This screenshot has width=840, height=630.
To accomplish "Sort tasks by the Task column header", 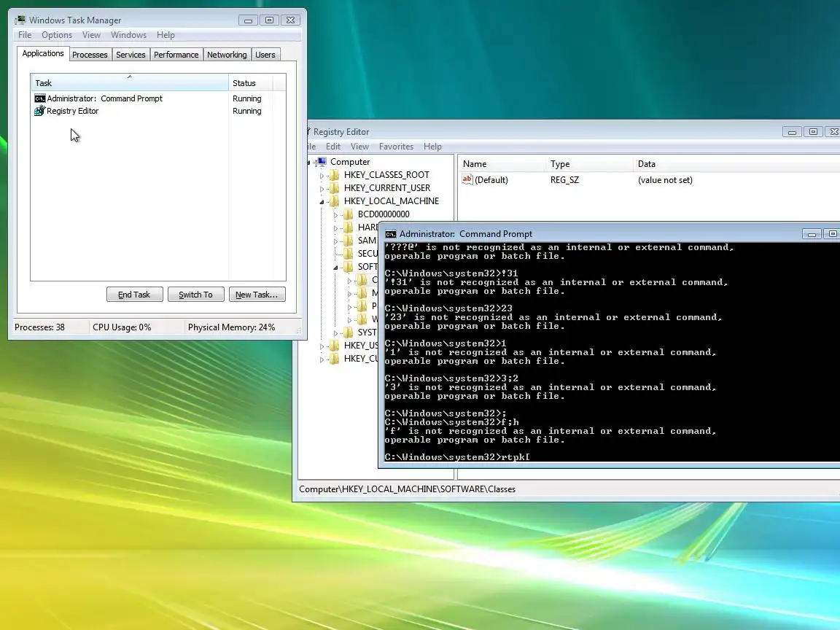I will pos(130,83).
